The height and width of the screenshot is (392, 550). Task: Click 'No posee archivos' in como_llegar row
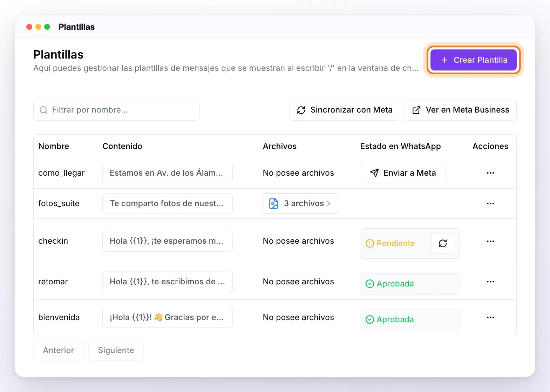tap(298, 173)
